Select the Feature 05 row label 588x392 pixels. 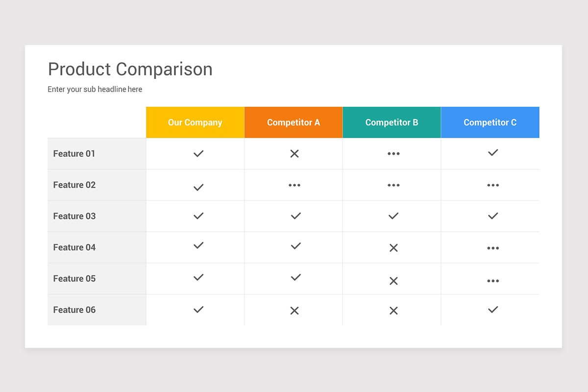[x=74, y=278]
